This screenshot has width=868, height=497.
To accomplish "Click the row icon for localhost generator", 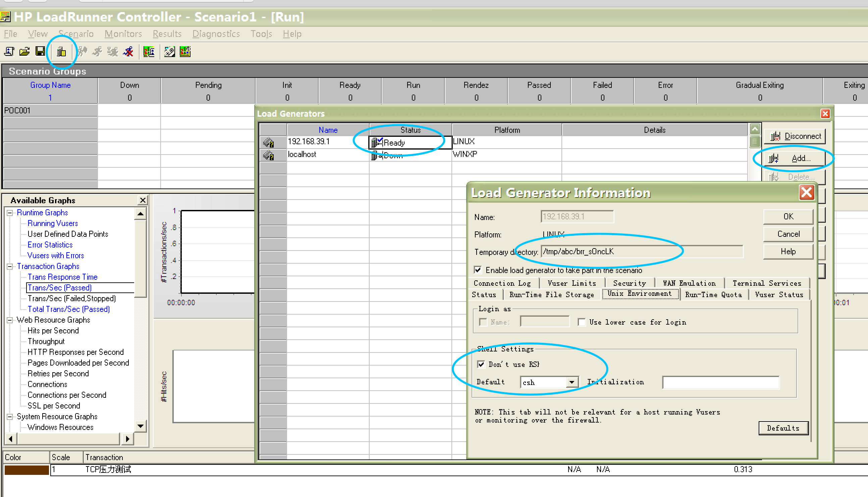I will click(x=269, y=155).
